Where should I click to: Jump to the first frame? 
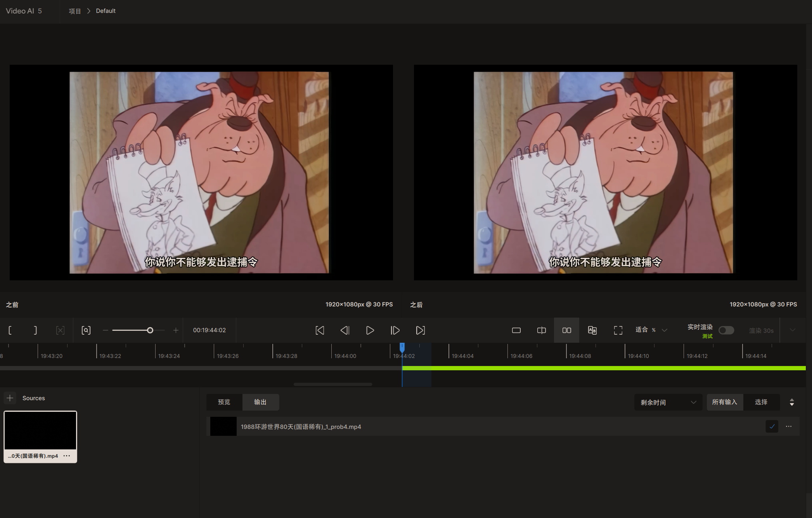tap(320, 330)
